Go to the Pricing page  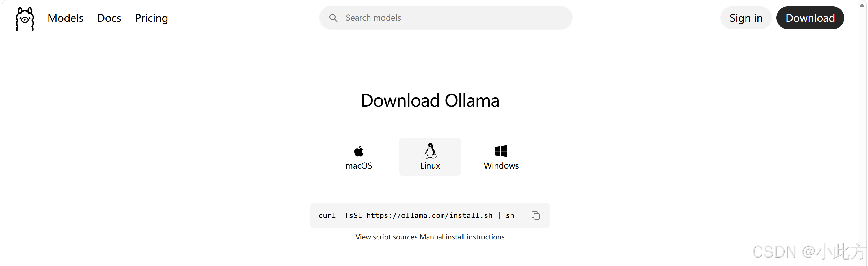click(151, 18)
